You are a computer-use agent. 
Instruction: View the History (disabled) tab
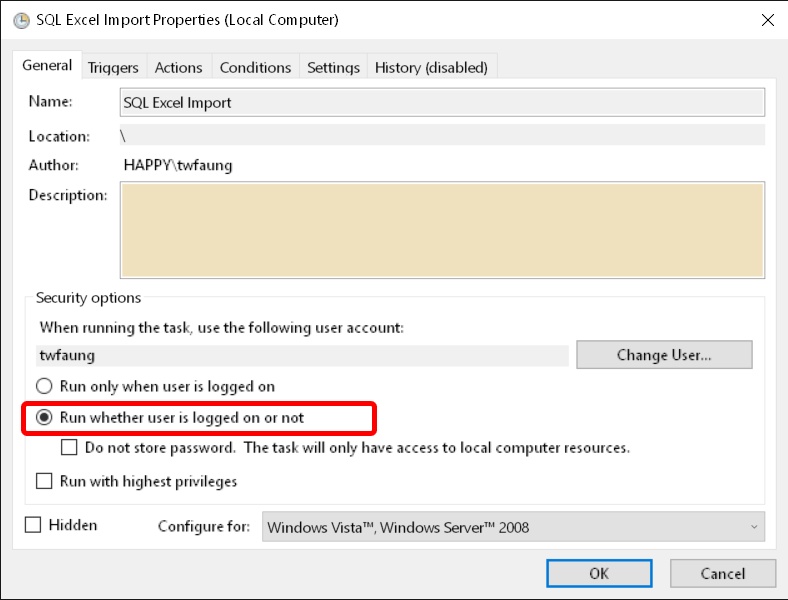(x=431, y=68)
